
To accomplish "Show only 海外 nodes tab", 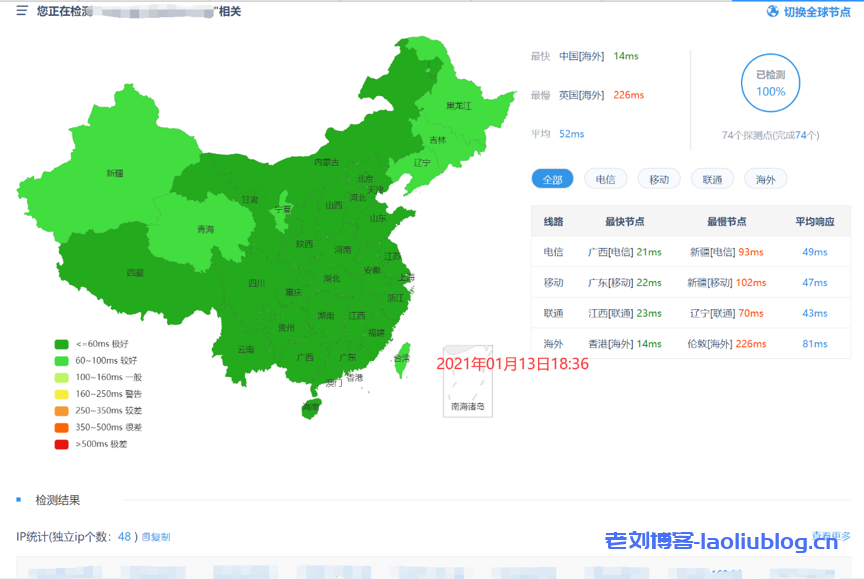I will pos(765,179).
